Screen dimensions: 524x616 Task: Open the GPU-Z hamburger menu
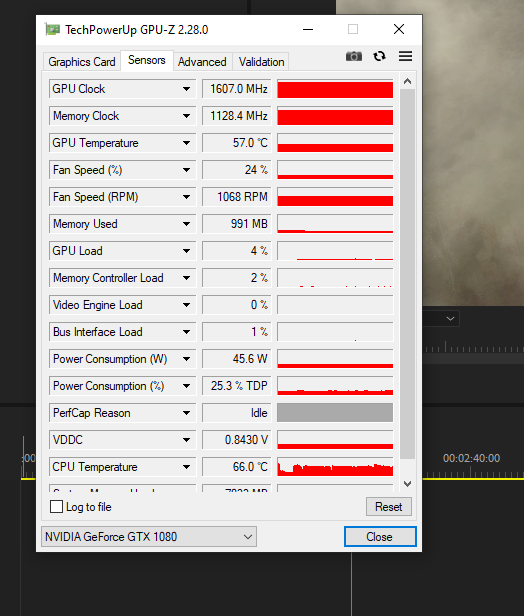click(405, 56)
